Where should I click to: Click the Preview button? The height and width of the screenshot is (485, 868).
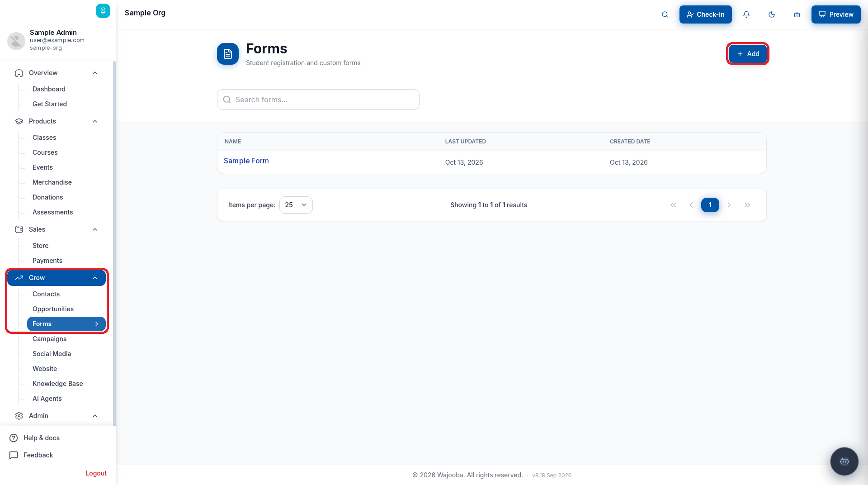(x=836, y=14)
